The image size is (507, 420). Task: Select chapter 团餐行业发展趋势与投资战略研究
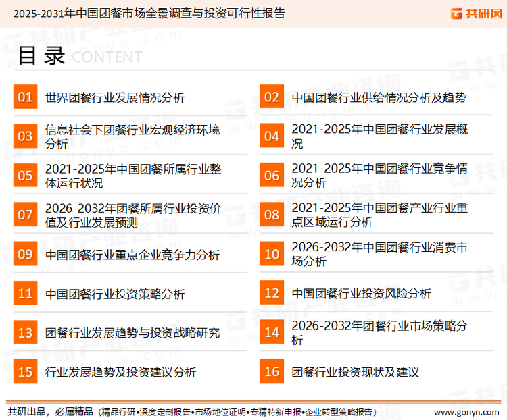132,333
